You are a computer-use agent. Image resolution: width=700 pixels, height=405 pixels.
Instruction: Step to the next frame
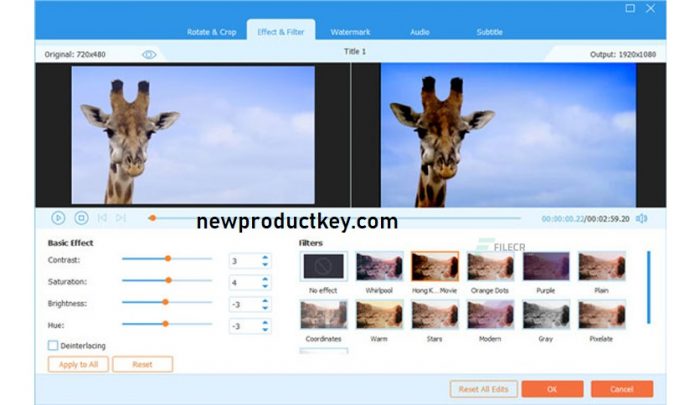[121, 217]
